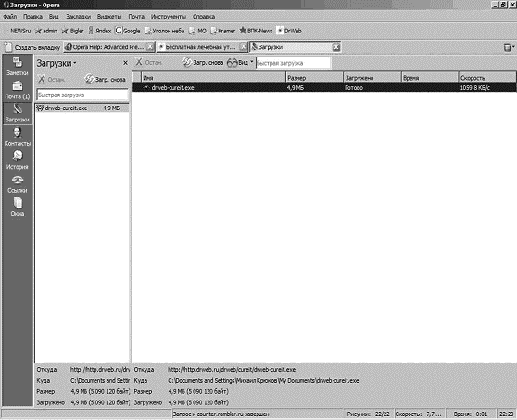This screenshot has width=517, height=420.
Task: Open the Ссылки sidebar panel
Action: tap(18, 185)
